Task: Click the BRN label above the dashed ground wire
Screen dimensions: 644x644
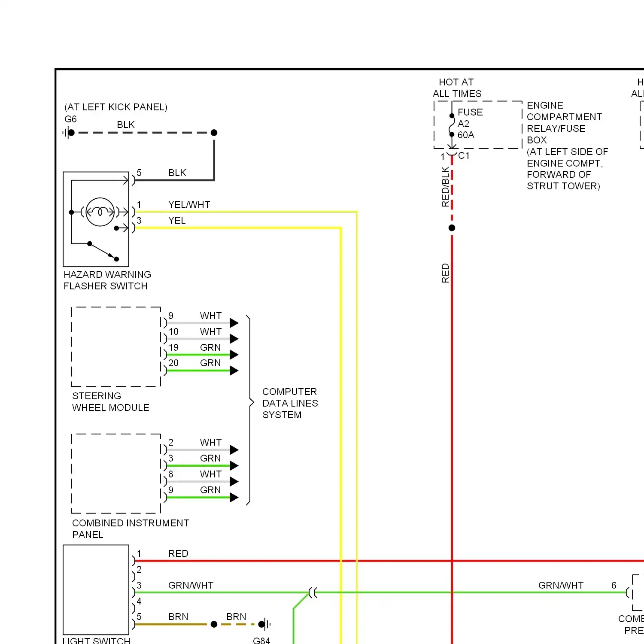Action: pyautogui.click(x=236, y=617)
